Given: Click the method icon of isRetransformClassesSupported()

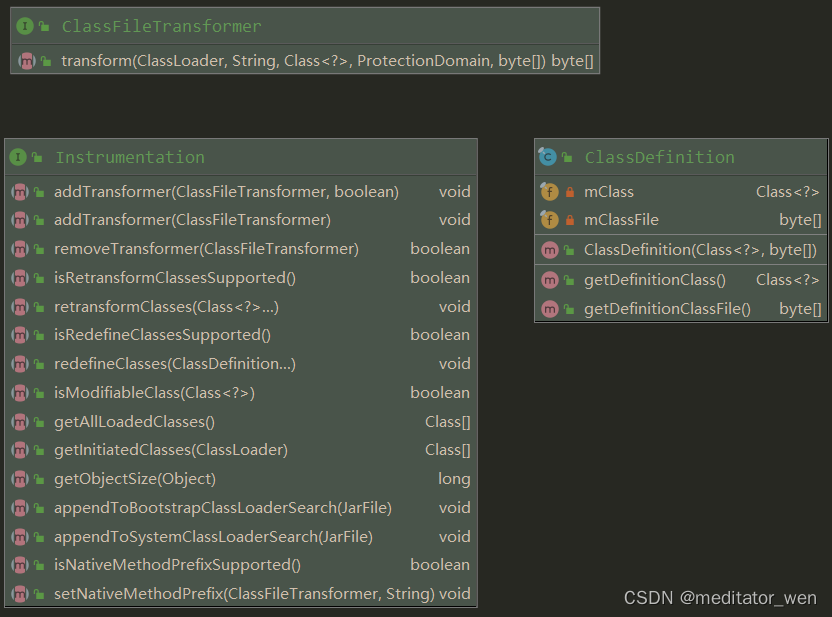Looking at the screenshot, I should tap(20, 277).
